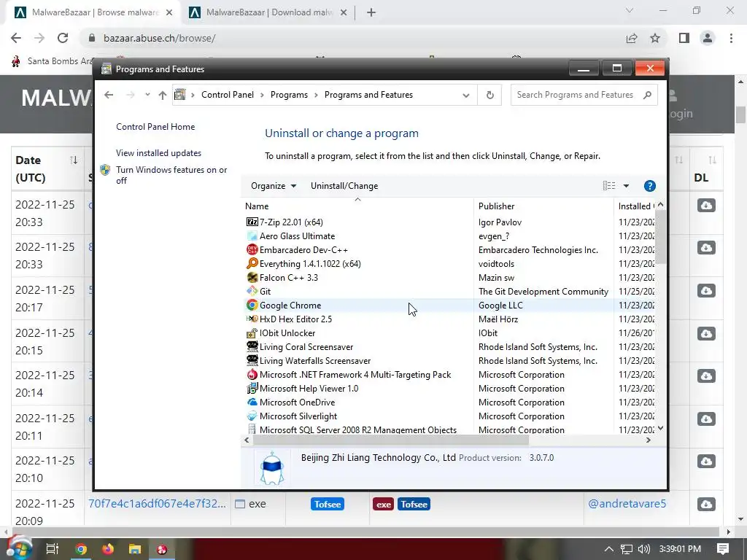Select the 7-Zip 22.01 (x64) program icon
Image resolution: width=747 pixels, height=560 pixels.
252,222
